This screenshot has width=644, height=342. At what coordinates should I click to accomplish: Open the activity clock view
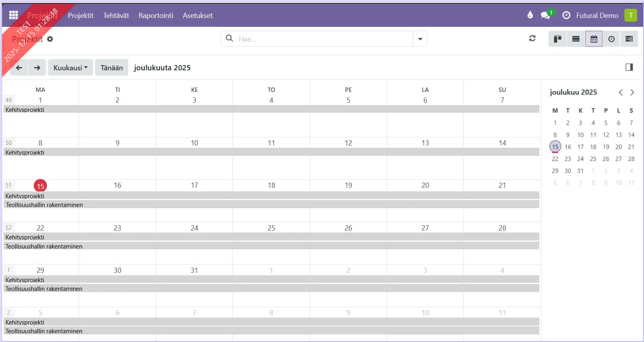[x=611, y=39]
